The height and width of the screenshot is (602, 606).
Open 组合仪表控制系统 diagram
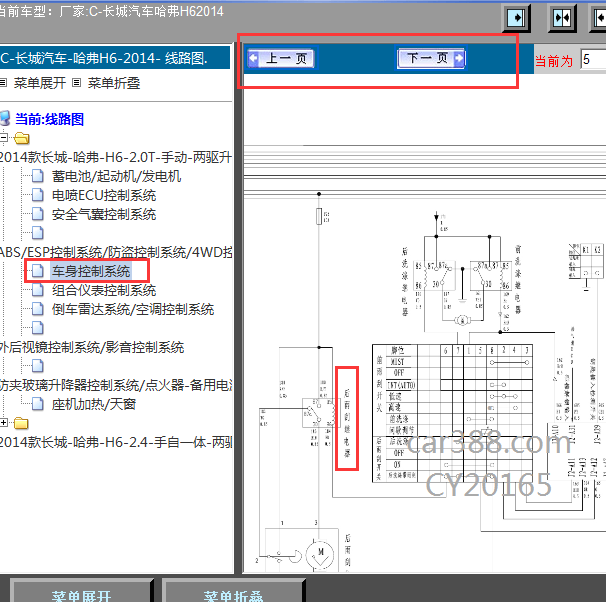(x=104, y=290)
